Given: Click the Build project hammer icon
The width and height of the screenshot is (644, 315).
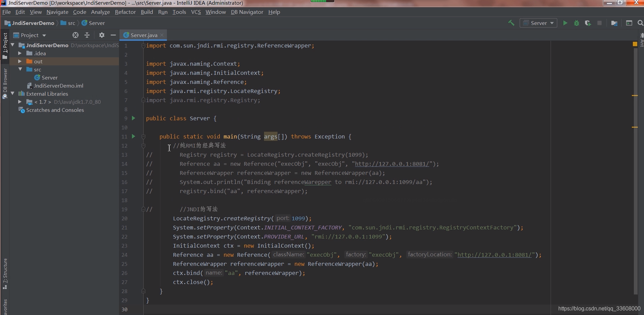Looking at the screenshot, I should (x=511, y=23).
